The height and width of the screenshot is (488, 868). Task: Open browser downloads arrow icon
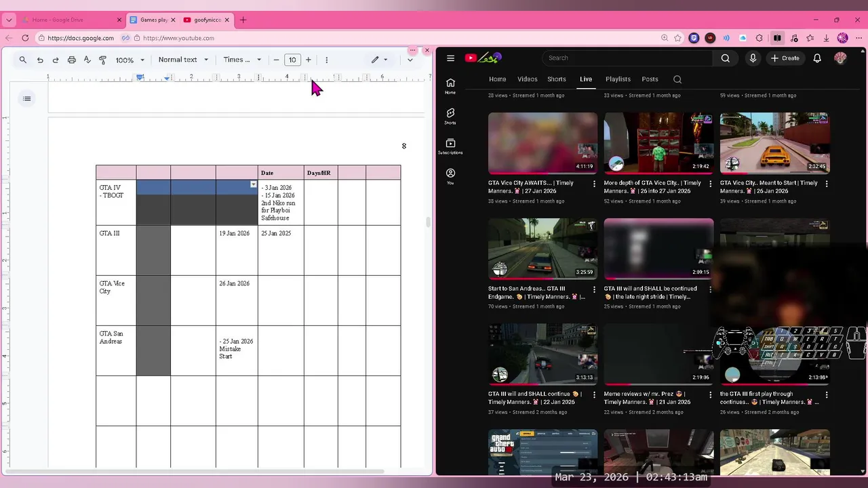827,38
